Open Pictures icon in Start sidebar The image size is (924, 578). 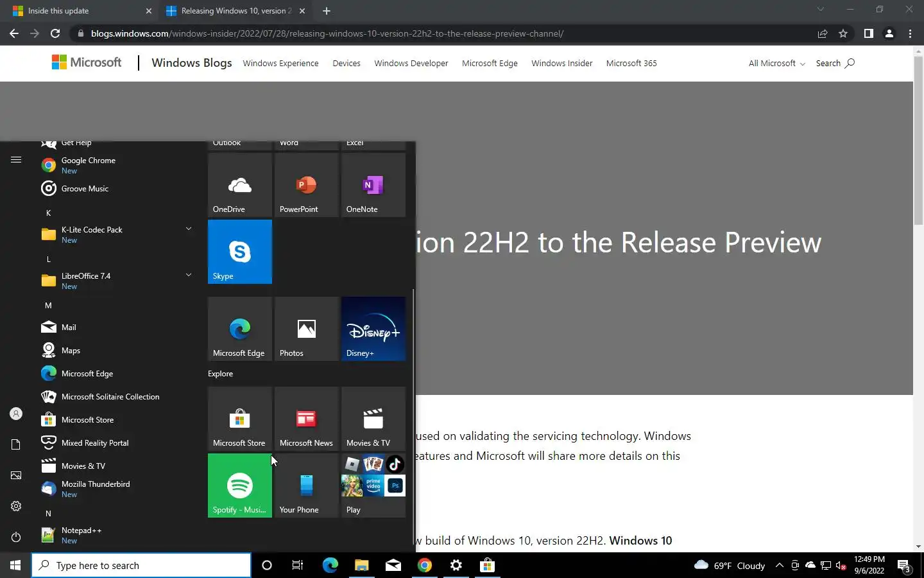16,475
